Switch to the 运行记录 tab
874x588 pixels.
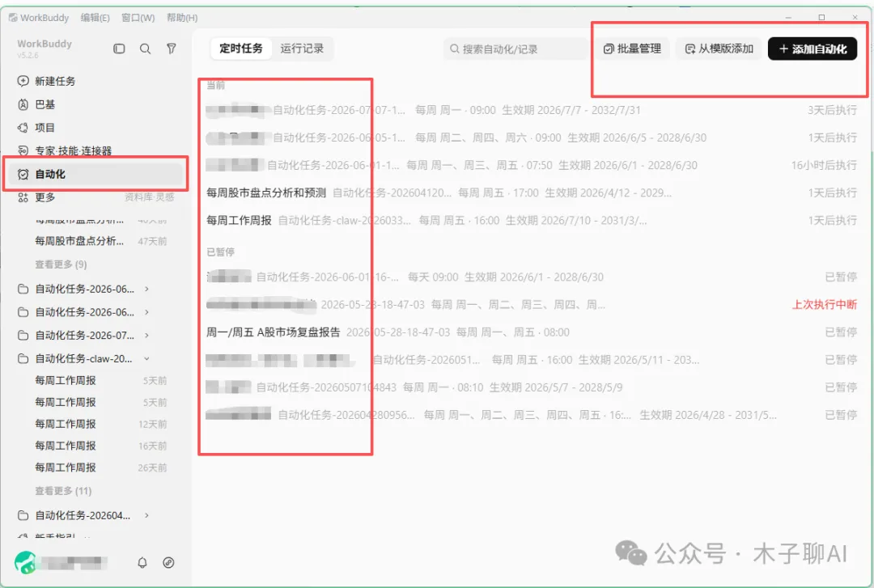(302, 49)
